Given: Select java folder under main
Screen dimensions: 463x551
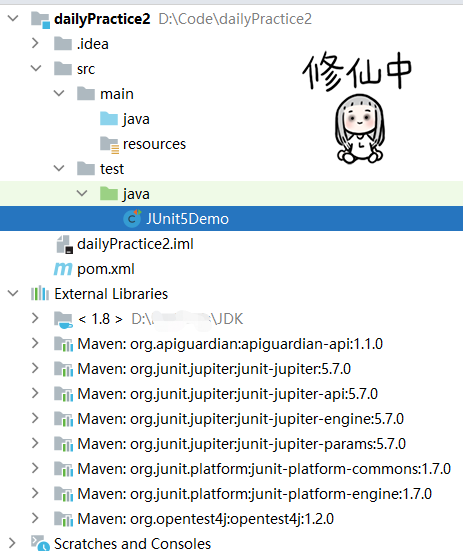Looking at the screenshot, I should point(136,119).
